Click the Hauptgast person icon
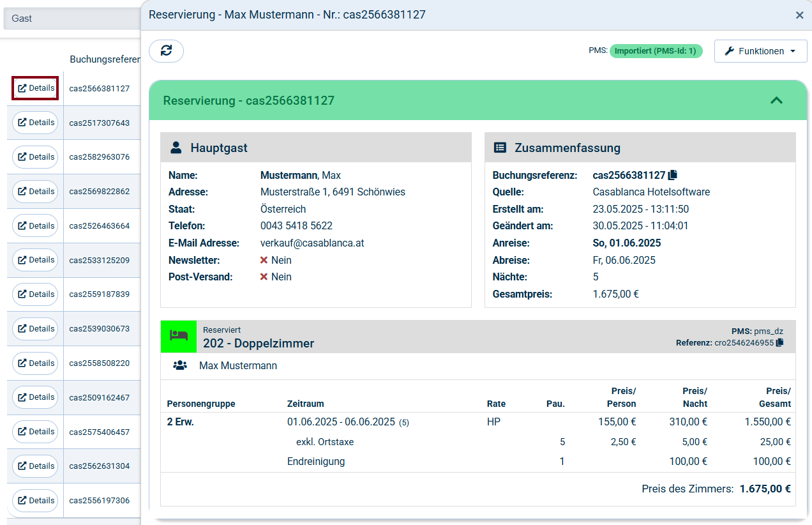 coord(176,148)
